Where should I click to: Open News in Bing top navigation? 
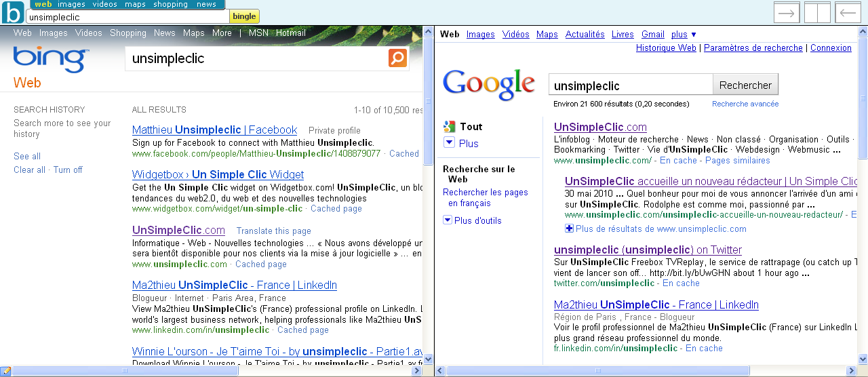point(165,33)
